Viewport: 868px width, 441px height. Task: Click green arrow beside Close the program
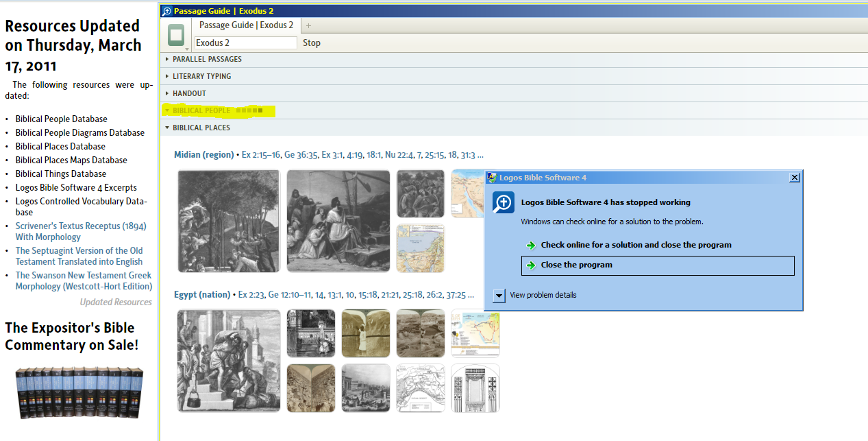(531, 265)
